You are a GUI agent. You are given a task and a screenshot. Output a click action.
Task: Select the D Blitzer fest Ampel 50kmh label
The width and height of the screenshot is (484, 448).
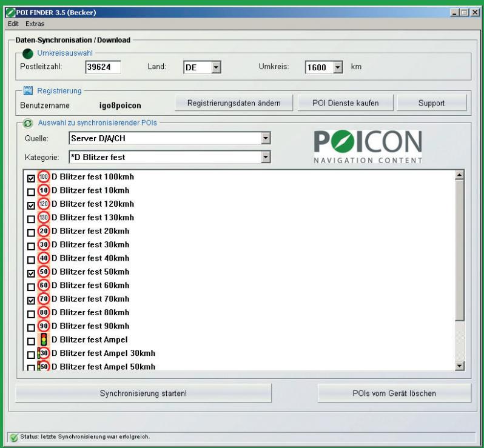tap(103, 367)
